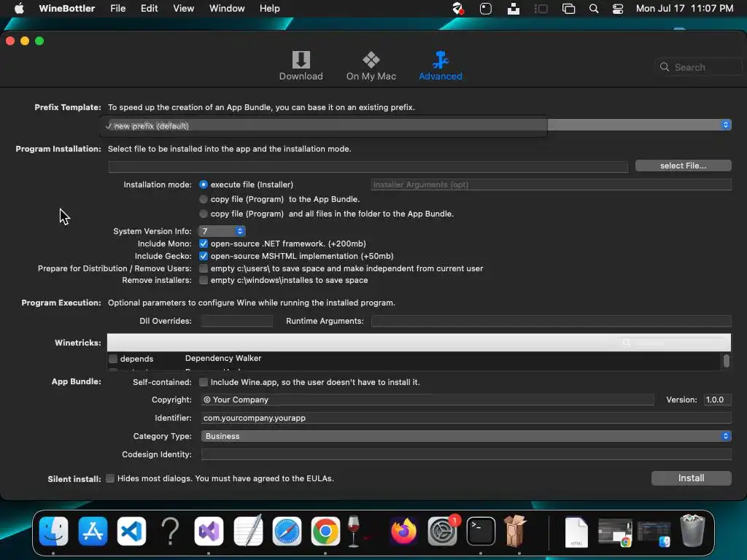Viewport: 747px width, 560px height.
Task: Open the HTML file in dock
Action: 576,532
